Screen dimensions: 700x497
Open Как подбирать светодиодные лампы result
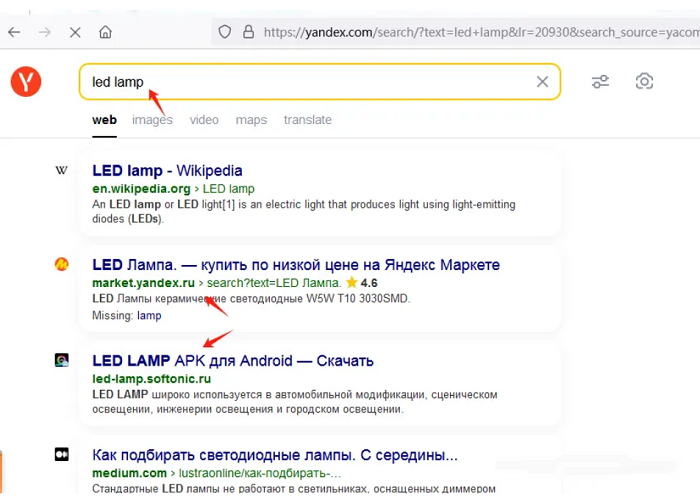pyautogui.click(x=275, y=455)
